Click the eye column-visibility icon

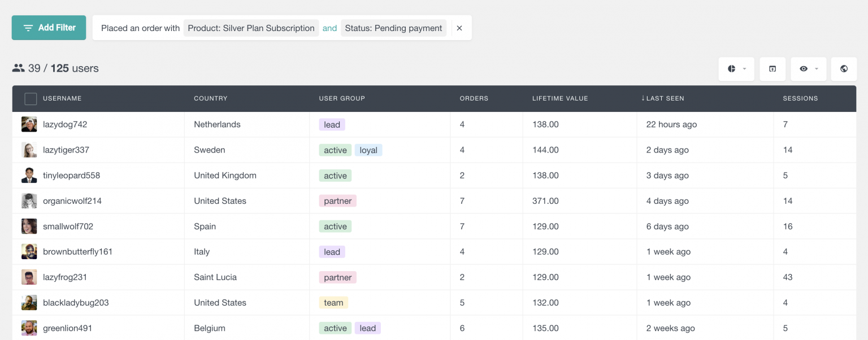[805, 68]
